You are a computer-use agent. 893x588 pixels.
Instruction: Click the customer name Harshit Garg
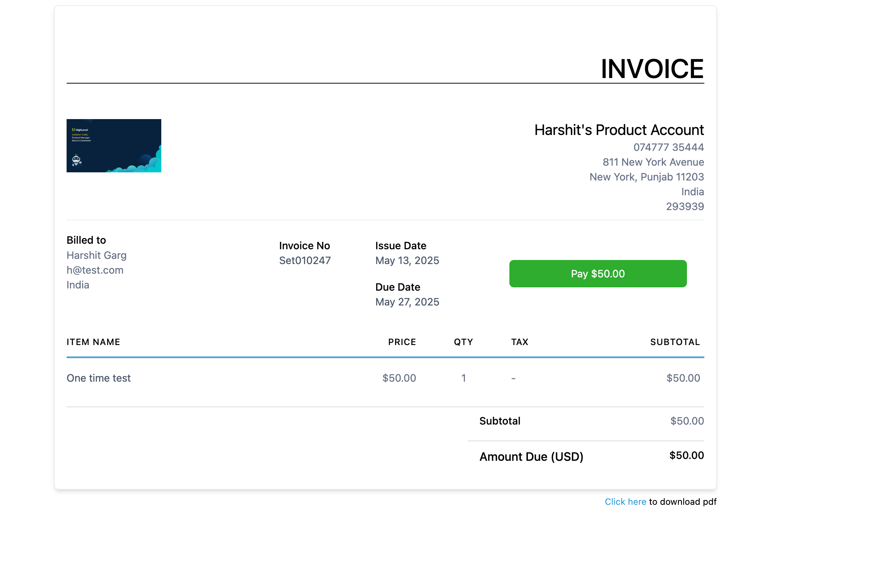click(97, 256)
